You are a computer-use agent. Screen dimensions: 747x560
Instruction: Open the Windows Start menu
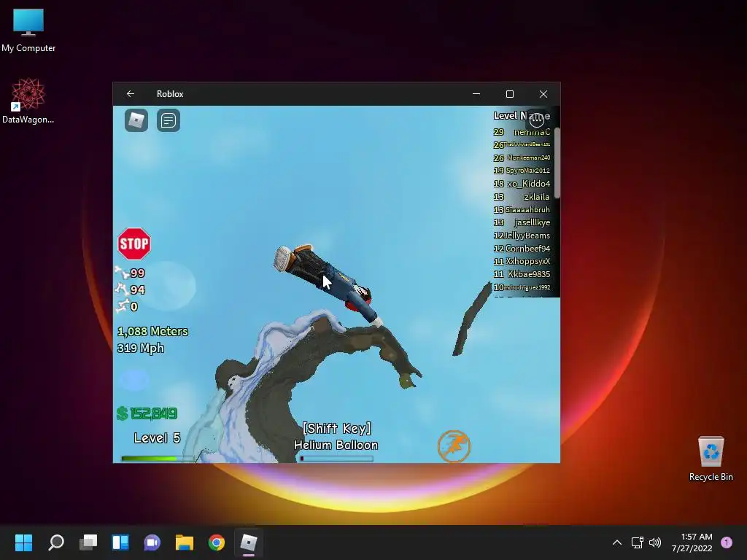coord(23,542)
